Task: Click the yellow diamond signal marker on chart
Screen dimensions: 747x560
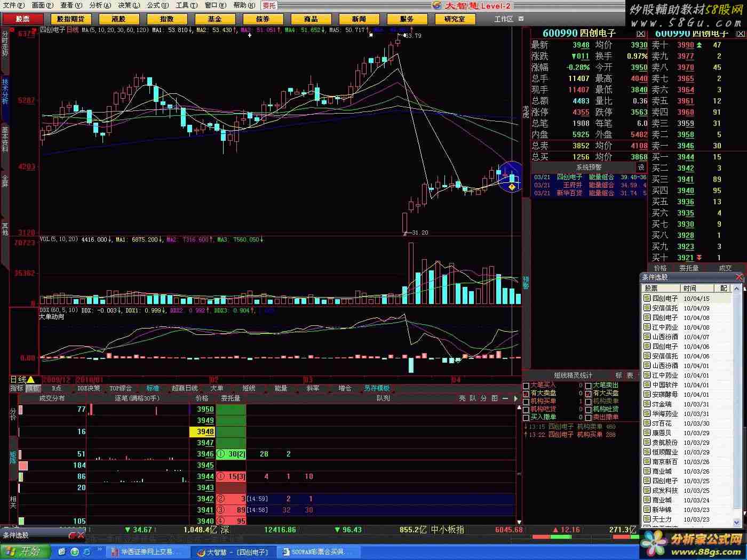Action: 512,187
